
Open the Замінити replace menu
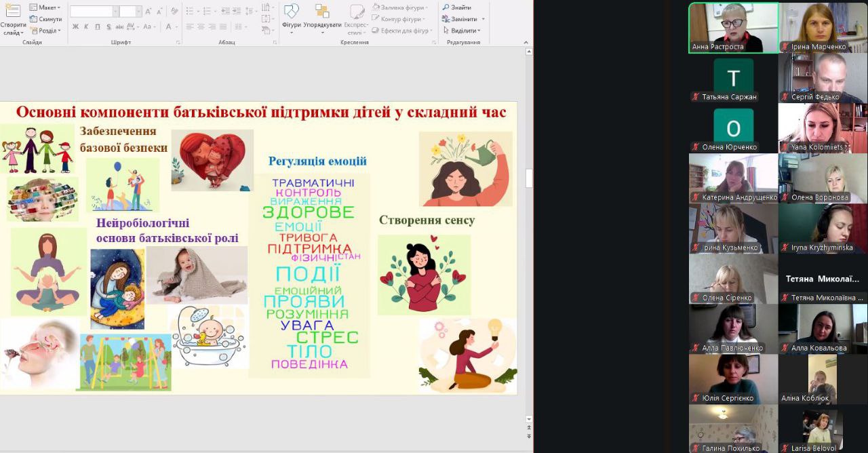[464, 19]
